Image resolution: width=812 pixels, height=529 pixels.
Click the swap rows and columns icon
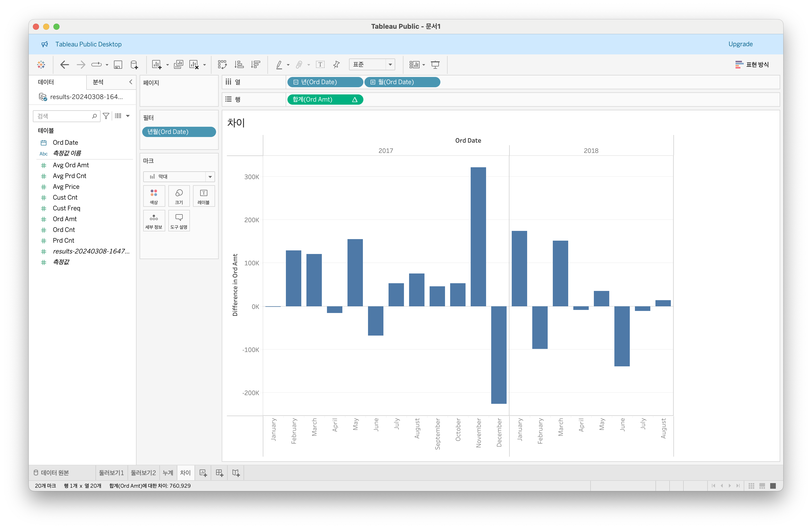[223, 64]
